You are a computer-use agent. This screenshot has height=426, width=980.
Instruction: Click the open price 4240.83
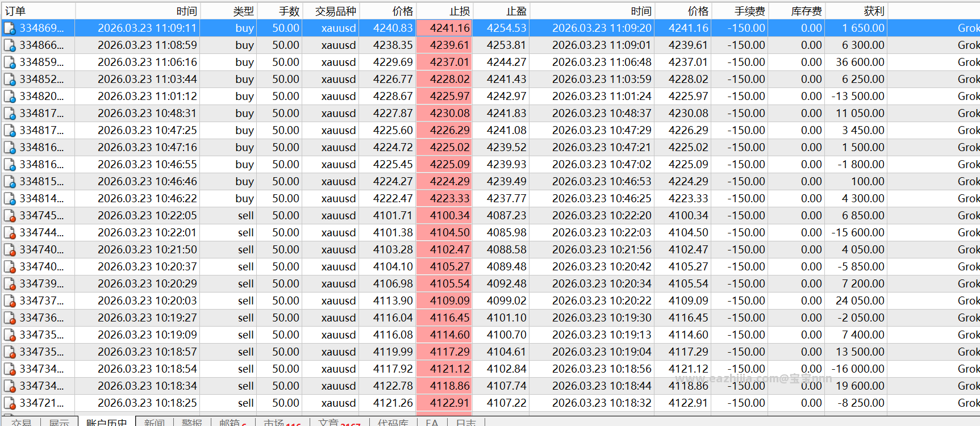coord(393,28)
